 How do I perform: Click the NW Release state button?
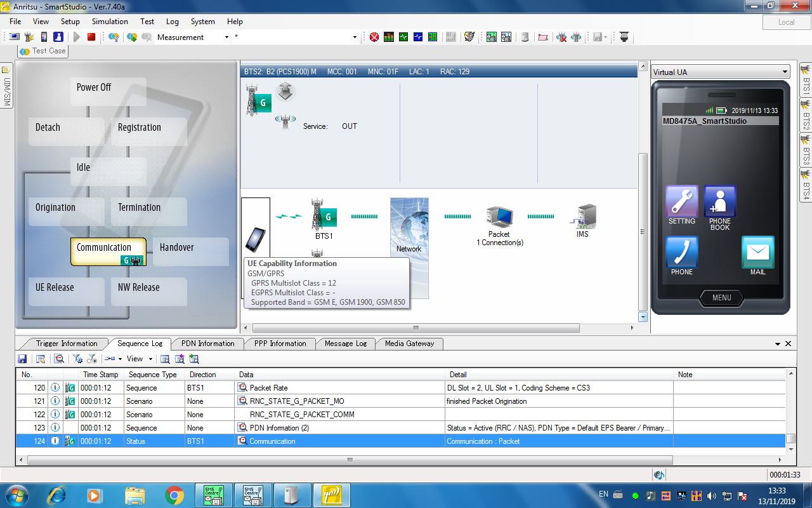click(x=149, y=292)
